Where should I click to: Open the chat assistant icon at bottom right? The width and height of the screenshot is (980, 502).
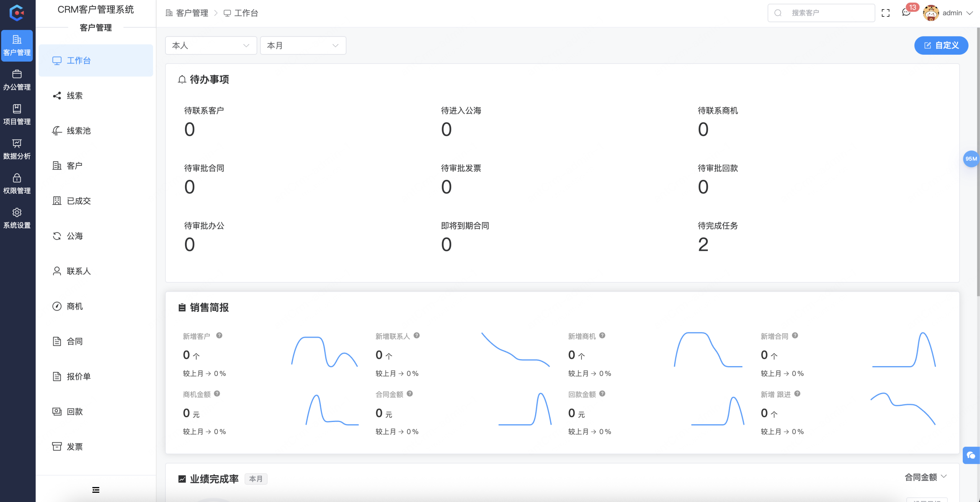[971, 455]
